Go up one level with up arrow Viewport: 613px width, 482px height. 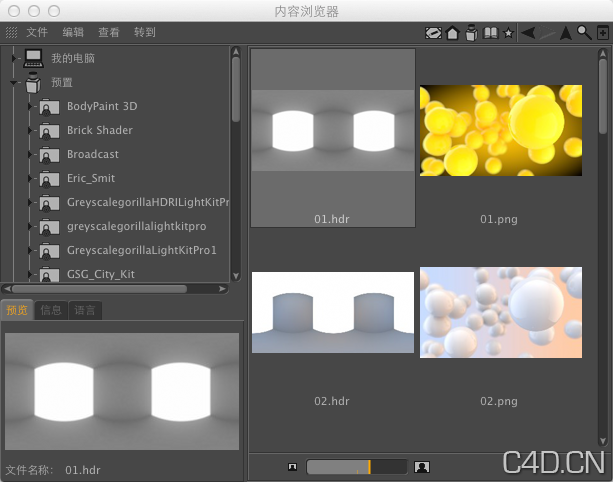click(566, 33)
